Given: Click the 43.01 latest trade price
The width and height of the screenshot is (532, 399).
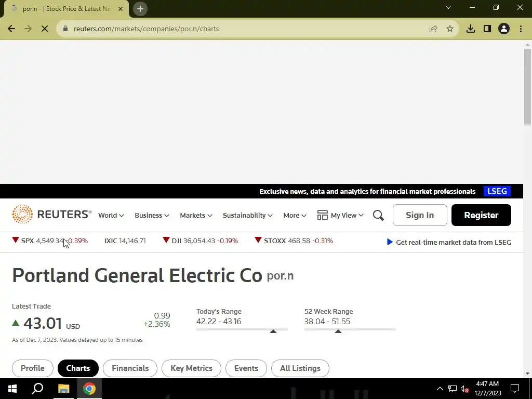Looking at the screenshot, I should click(43, 323).
